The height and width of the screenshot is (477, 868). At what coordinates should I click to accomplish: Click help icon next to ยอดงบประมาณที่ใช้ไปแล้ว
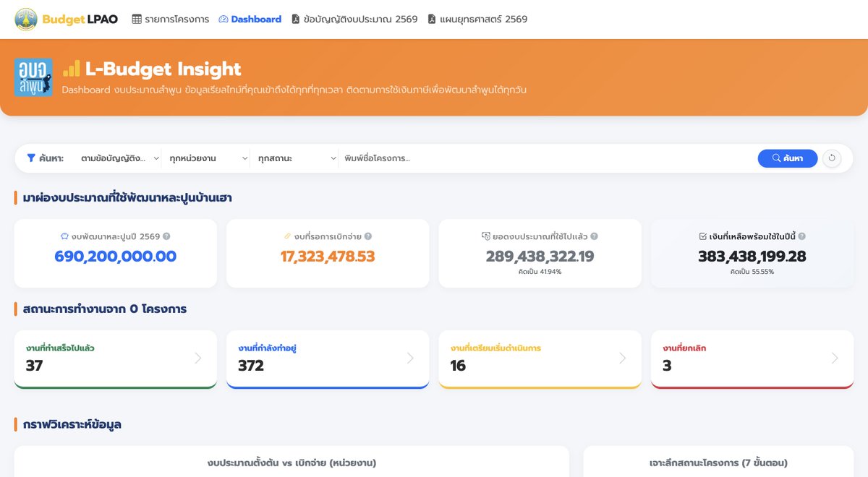pyautogui.click(x=595, y=236)
